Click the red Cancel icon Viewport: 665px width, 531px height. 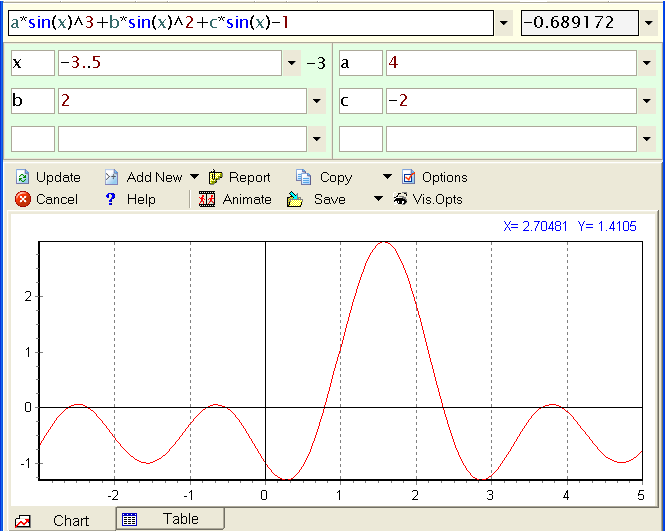(22, 199)
